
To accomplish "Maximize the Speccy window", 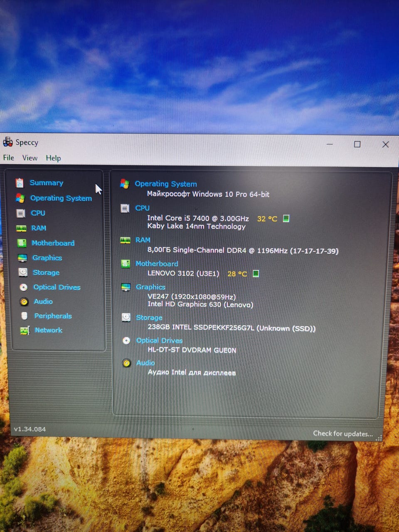I will click(x=357, y=144).
